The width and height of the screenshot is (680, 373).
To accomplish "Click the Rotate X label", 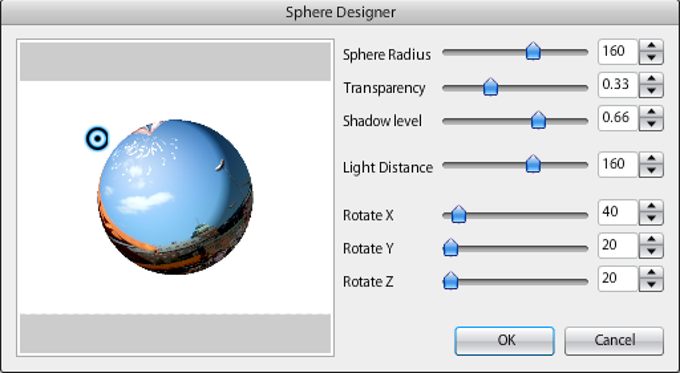I will 368,215.
